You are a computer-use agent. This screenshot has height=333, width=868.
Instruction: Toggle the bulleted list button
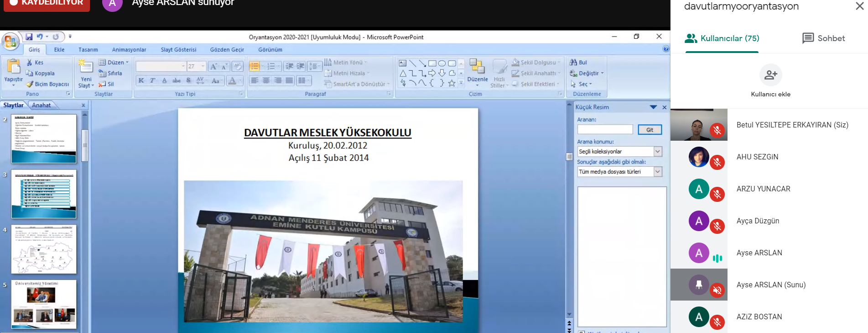[255, 67]
